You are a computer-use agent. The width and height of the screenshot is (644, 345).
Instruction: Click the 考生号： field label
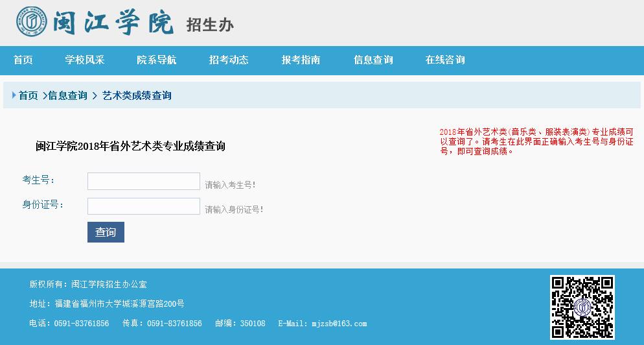(39, 180)
